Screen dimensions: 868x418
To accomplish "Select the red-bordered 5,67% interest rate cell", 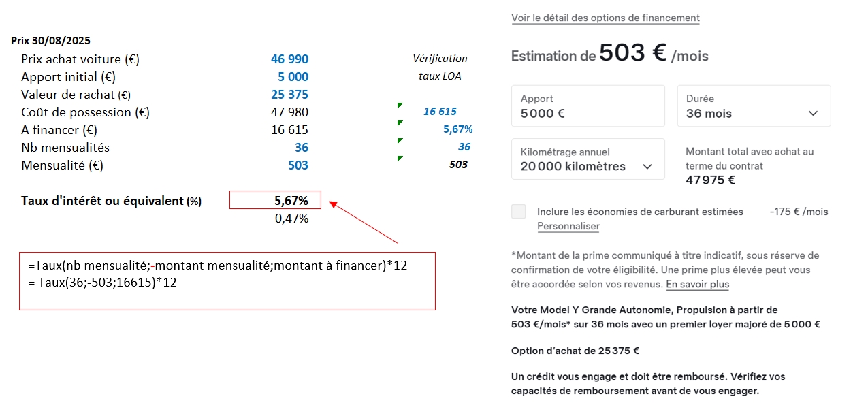I will click(x=275, y=200).
